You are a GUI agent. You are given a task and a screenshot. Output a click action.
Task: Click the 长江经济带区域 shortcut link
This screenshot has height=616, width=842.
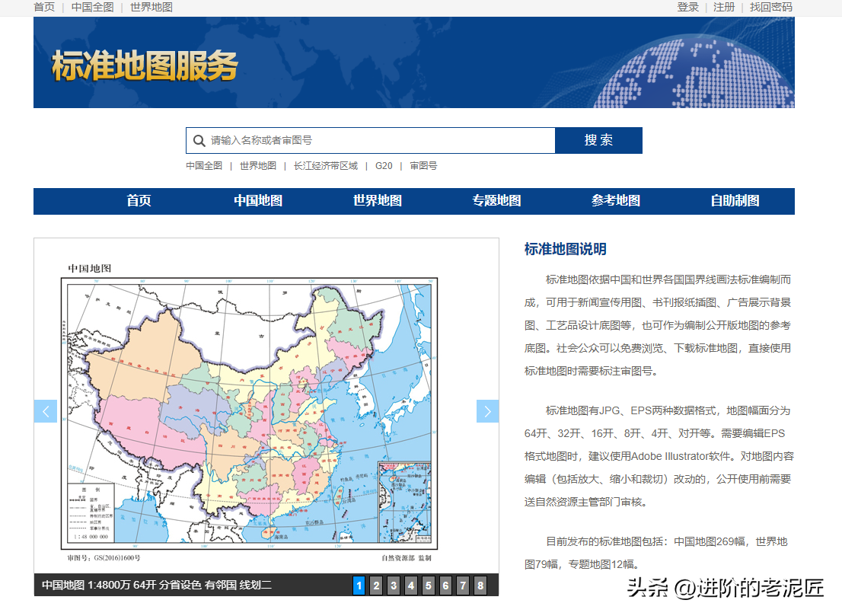(327, 165)
